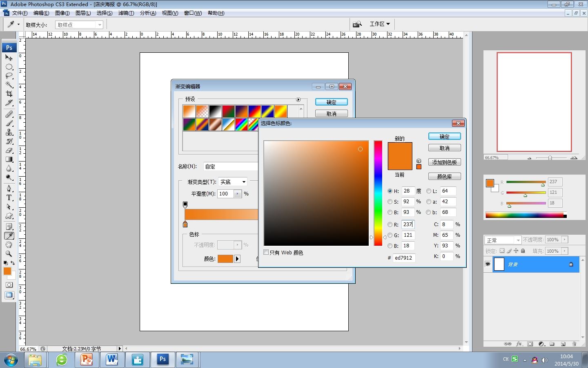This screenshot has height=368, width=588.
Task: Click 取消 in the color picker dialog
Action: click(x=445, y=148)
